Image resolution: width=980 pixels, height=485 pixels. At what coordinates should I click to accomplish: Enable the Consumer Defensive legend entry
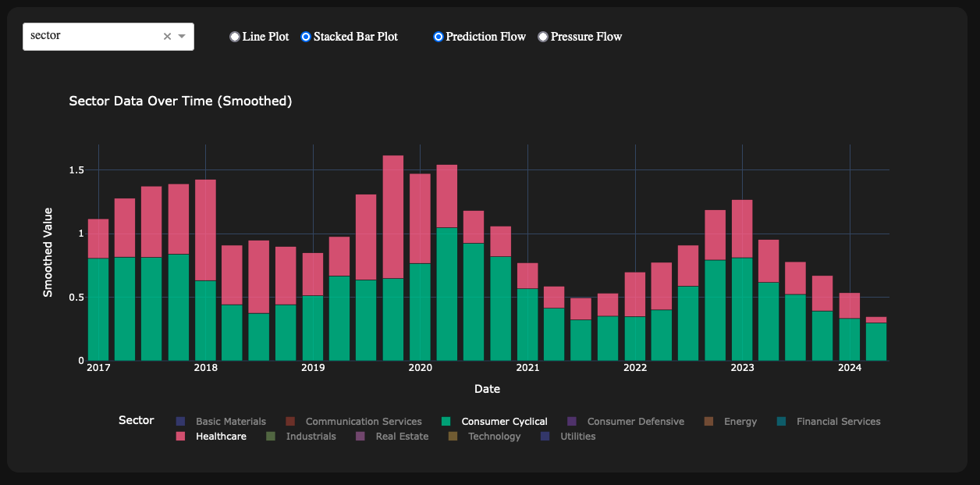click(x=635, y=421)
